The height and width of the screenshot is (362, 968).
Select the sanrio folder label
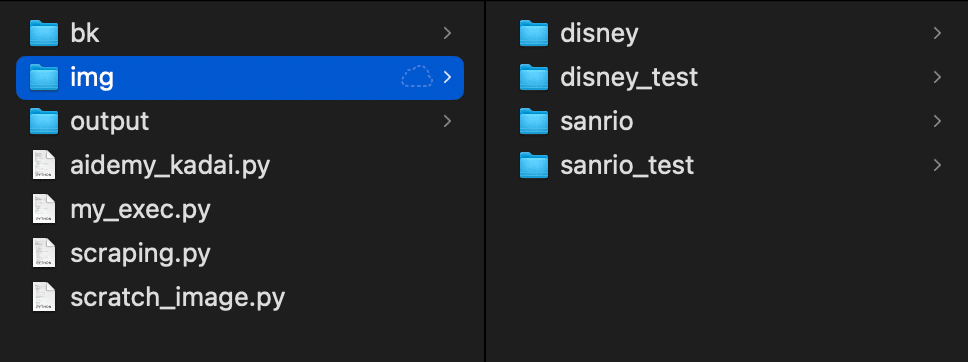tap(596, 121)
